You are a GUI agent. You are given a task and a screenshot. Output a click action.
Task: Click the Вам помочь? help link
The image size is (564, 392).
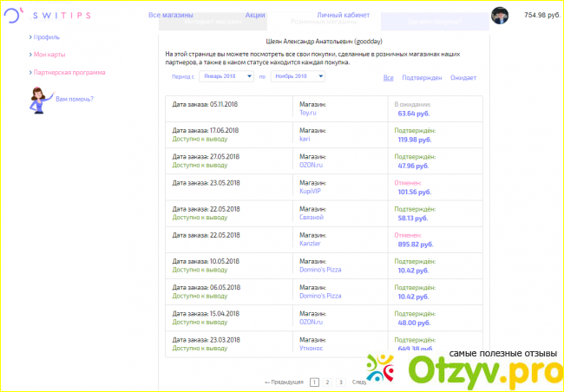click(75, 99)
